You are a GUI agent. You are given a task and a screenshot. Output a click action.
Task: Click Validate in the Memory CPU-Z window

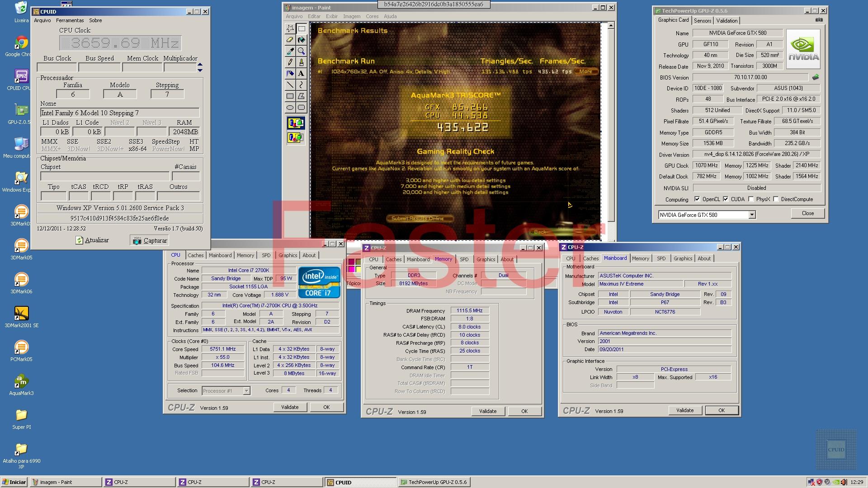point(488,411)
